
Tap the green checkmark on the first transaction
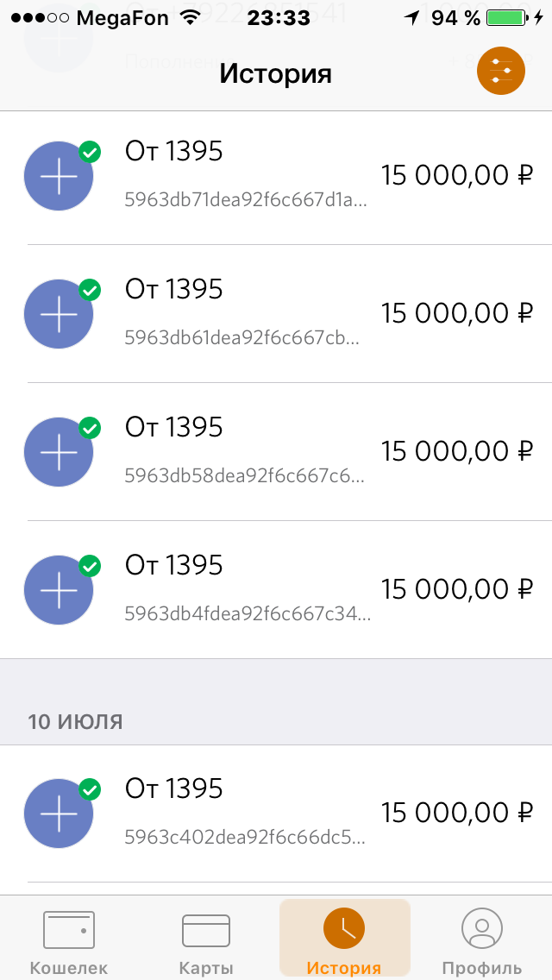coord(90,153)
